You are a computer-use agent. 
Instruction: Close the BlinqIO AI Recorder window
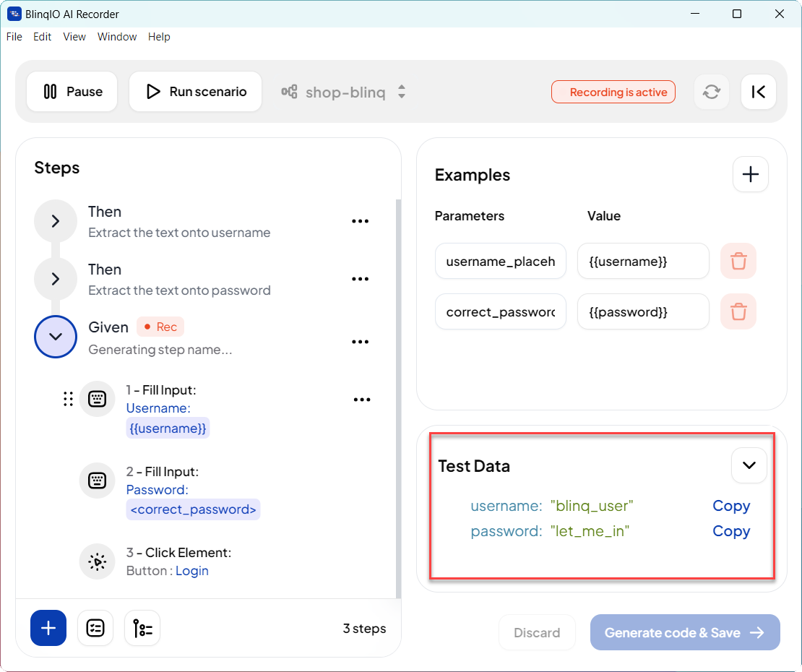(x=779, y=14)
